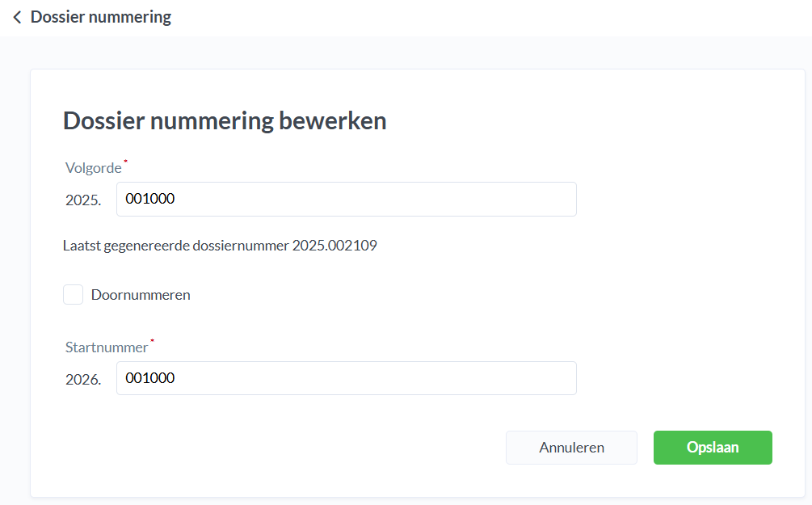Click the Doornummeren checkbox label text
812x505 pixels.
pyautogui.click(x=141, y=295)
